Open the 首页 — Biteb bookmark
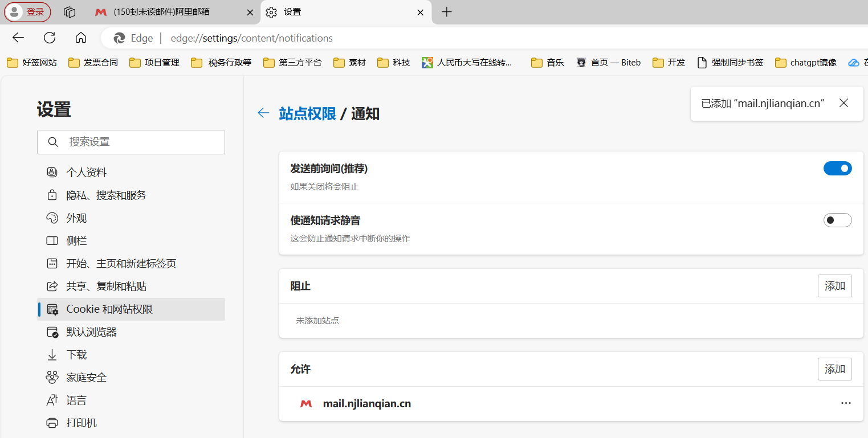 (608, 63)
